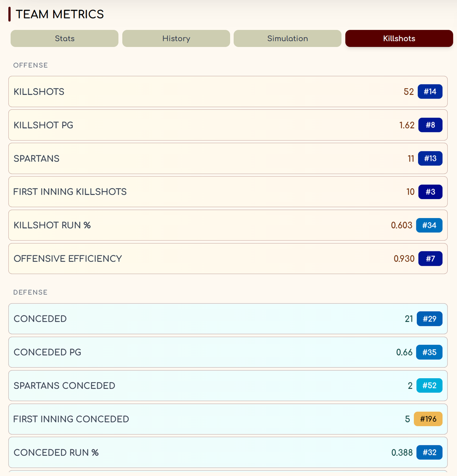Click the light blue #34 rank badge

429,225
